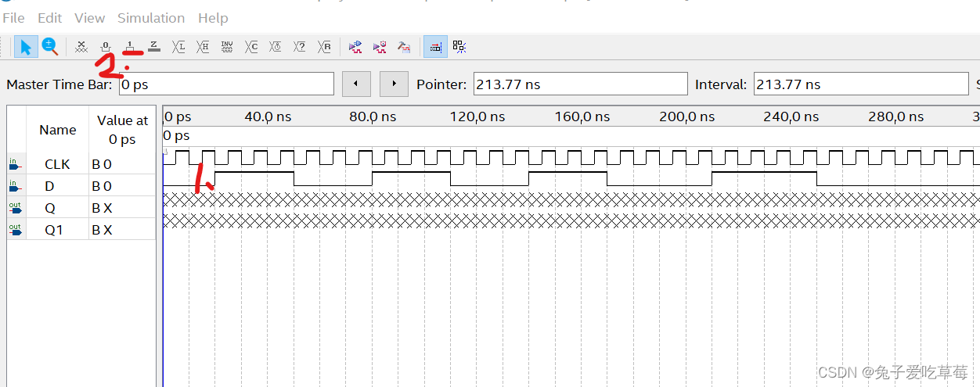Click the 280.0 ns time marker
The image size is (980, 387).
pos(896,116)
